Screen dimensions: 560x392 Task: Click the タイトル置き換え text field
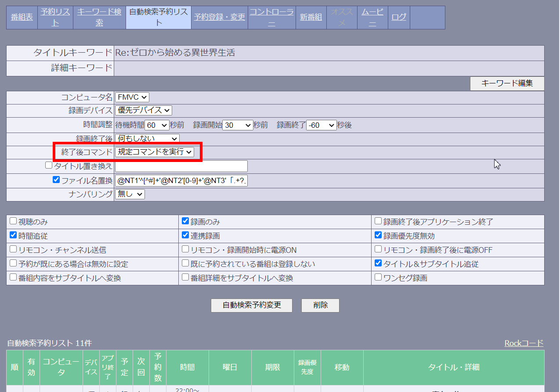click(x=181, y=166)
